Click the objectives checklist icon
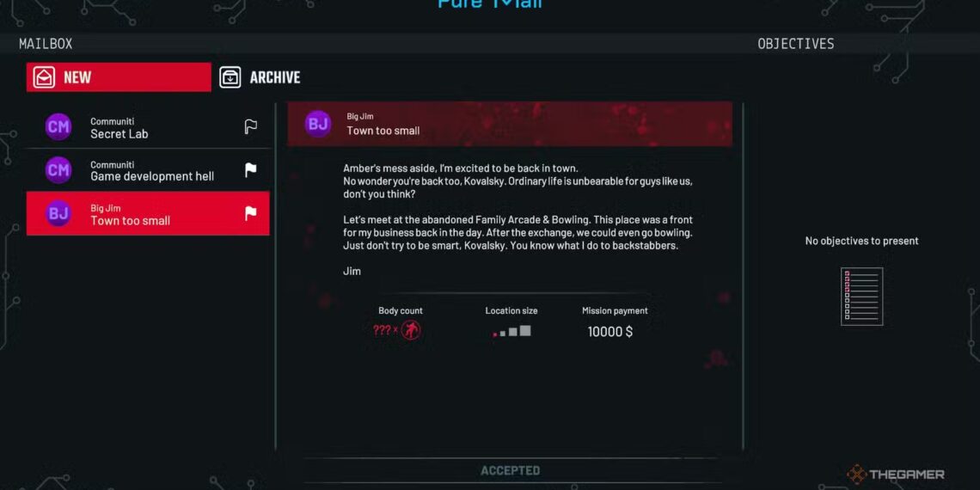Viewport: 980px width, 490px height. pos(862,297)
